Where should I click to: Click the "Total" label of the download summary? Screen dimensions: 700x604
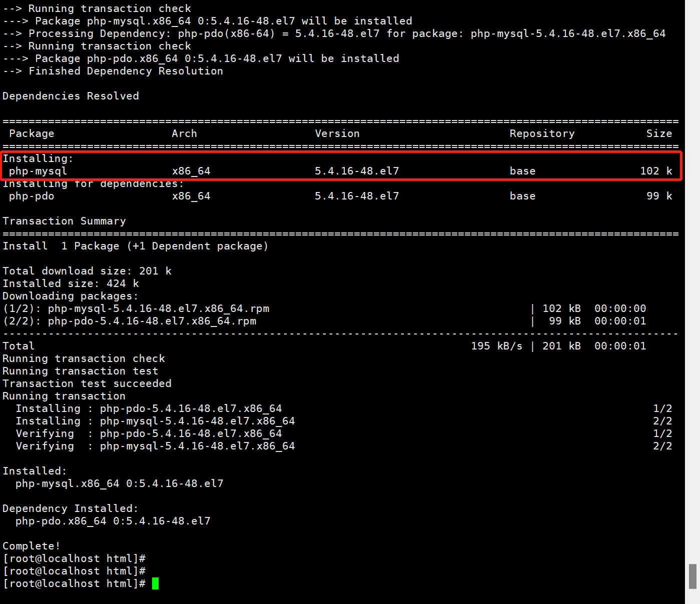tap(19, 346)
